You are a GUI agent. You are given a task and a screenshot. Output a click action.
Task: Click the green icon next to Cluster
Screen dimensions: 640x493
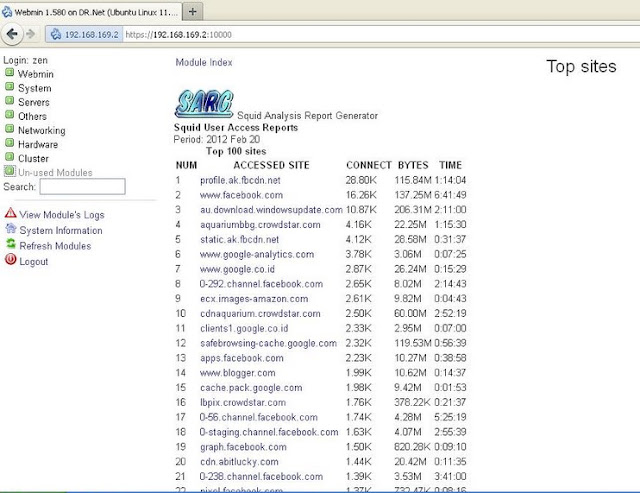[x=9, y=157]
